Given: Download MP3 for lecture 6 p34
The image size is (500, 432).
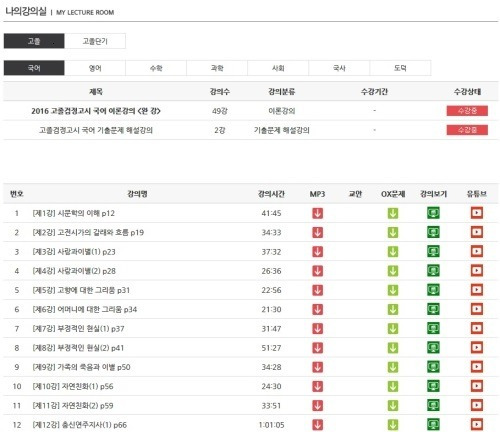Looking at the screenshot, I should [317, 309].
